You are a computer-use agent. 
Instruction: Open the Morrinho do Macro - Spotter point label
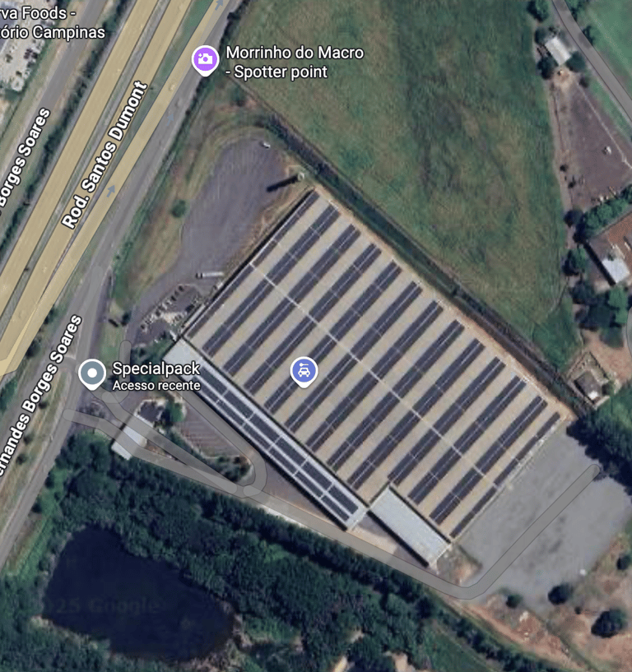tap(295, 63)
